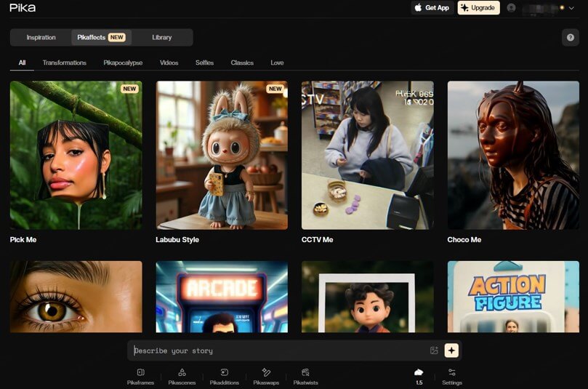Open the 1.5 model version selector
The width and height of the screenshot is (588, 389).
click(419, 376)
